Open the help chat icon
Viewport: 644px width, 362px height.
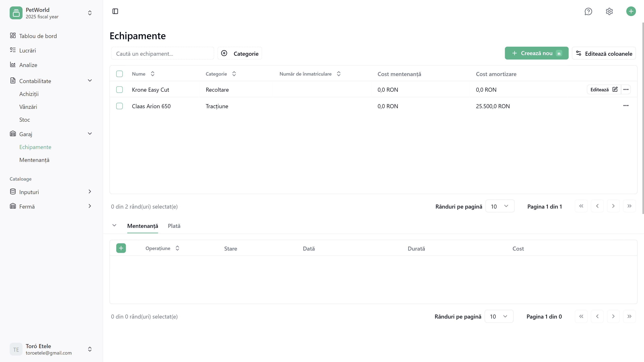[588, 11]
